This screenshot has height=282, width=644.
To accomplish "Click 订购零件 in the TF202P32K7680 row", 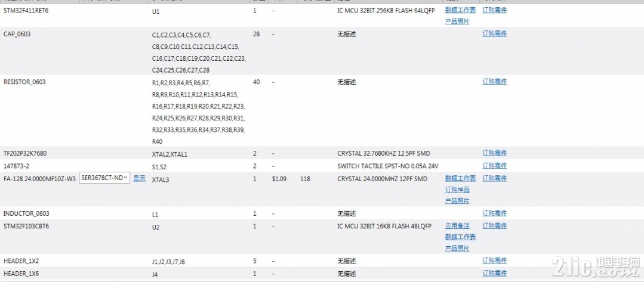I will 495,153.
